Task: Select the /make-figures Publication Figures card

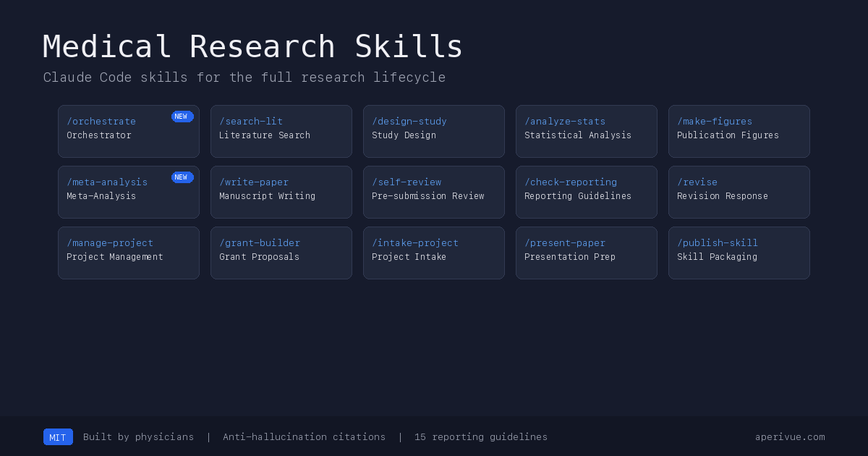Action: pos(739,131)
